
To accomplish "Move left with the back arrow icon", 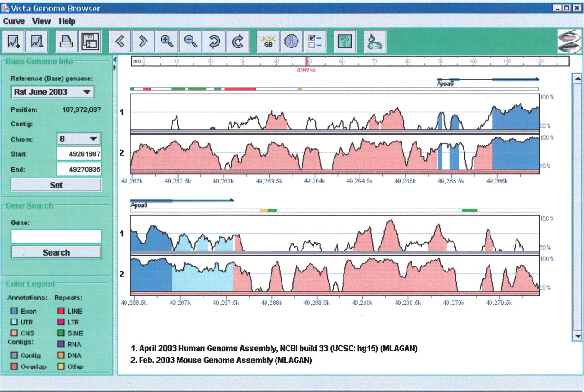I will pos(120,42).
